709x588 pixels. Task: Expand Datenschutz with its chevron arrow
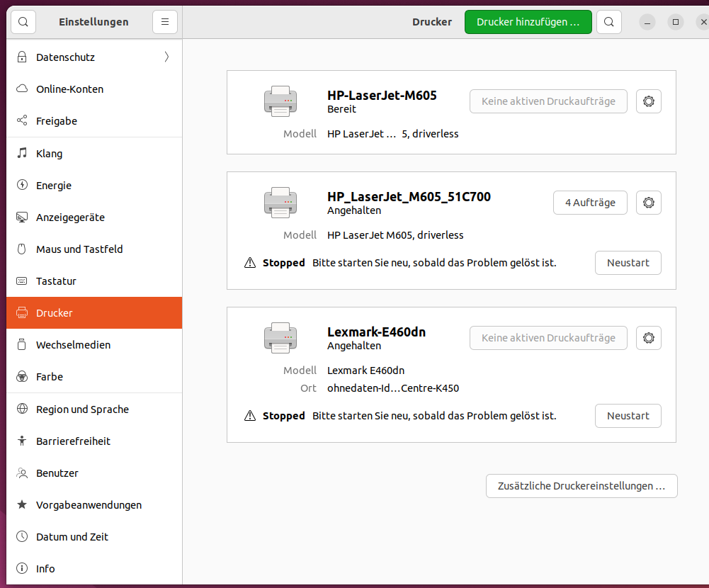pos(166,57)
